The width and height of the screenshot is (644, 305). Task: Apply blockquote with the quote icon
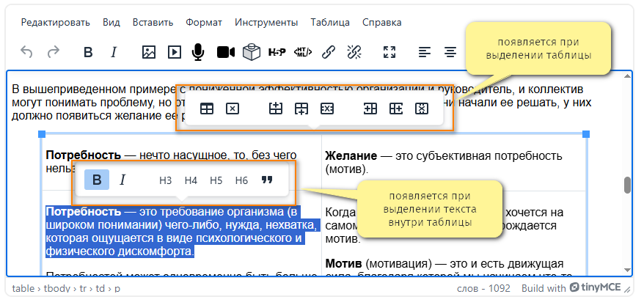(x=268, y=180)
